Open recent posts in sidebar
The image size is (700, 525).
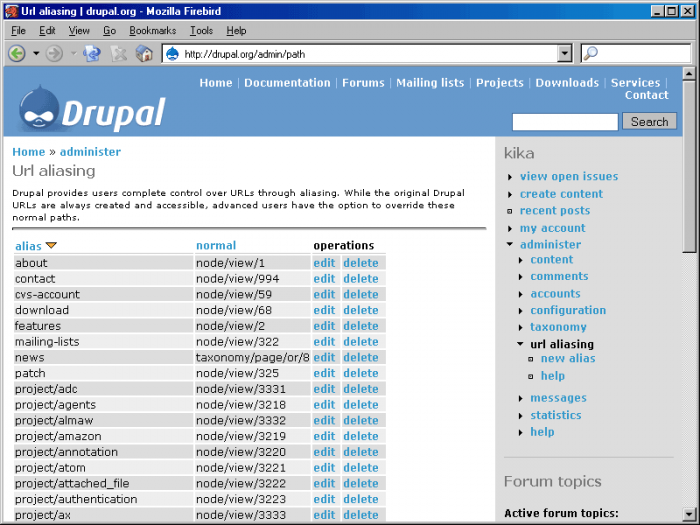[x=555, y=211]
